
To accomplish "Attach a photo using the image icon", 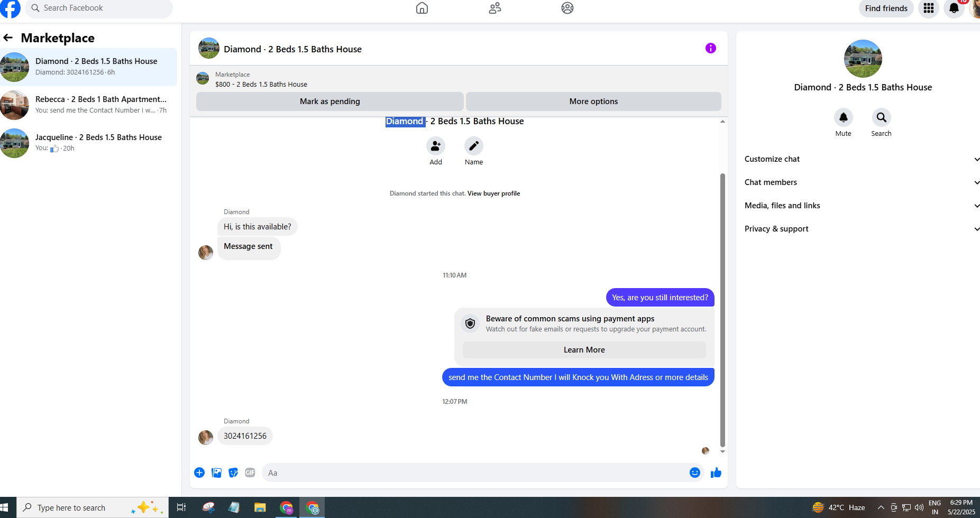I will pos(216,473).
